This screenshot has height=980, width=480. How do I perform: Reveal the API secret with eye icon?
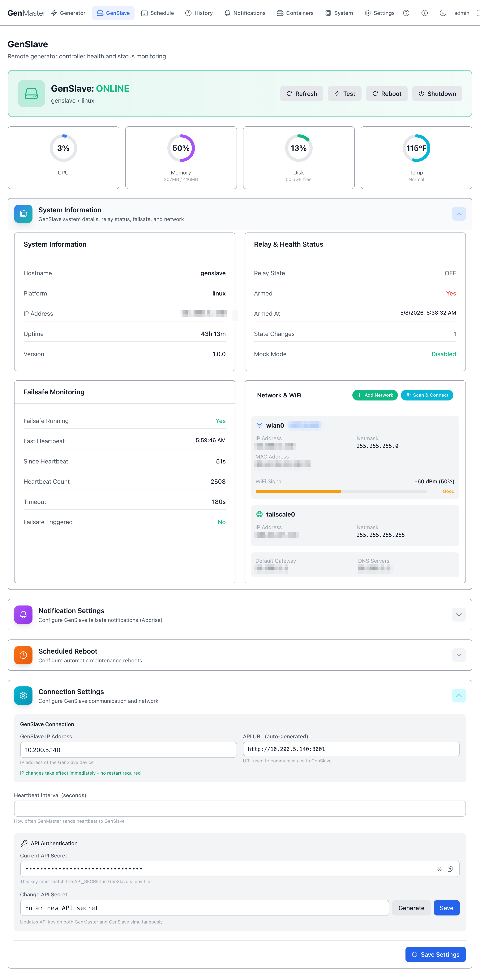[439, 869]
